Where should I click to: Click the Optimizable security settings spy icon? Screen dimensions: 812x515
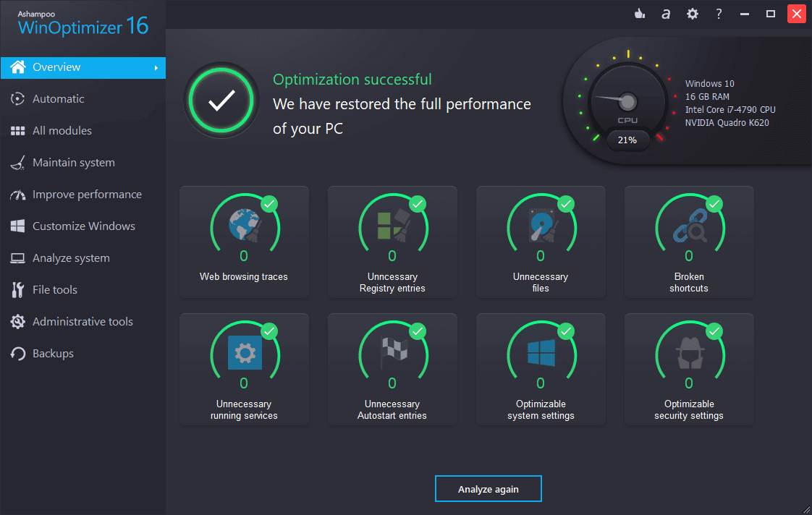pos(690,352)
